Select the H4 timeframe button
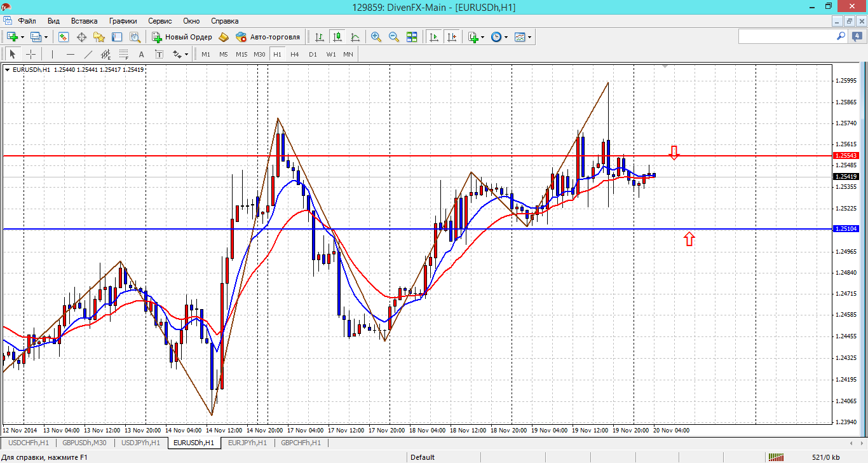The image size is (868, 463). (x=295, y=54)
